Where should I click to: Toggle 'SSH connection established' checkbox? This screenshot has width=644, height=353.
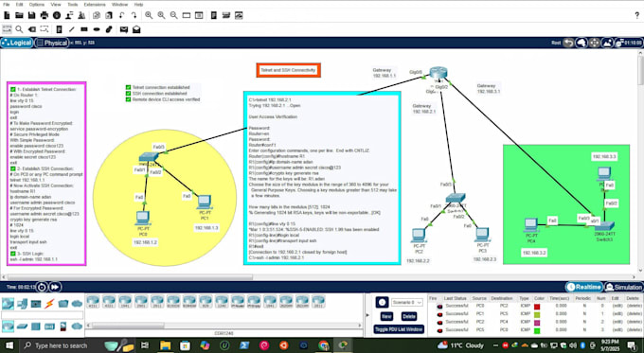128,94
